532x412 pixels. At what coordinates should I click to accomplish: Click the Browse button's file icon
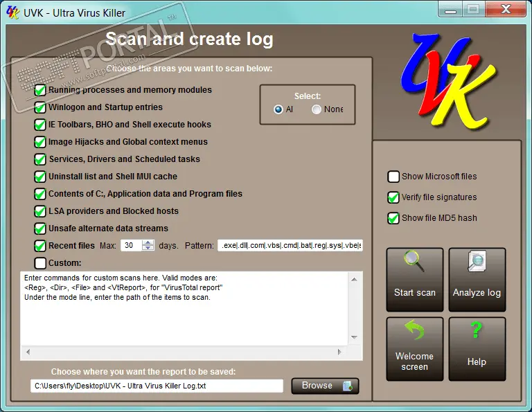tap(348, 386)
